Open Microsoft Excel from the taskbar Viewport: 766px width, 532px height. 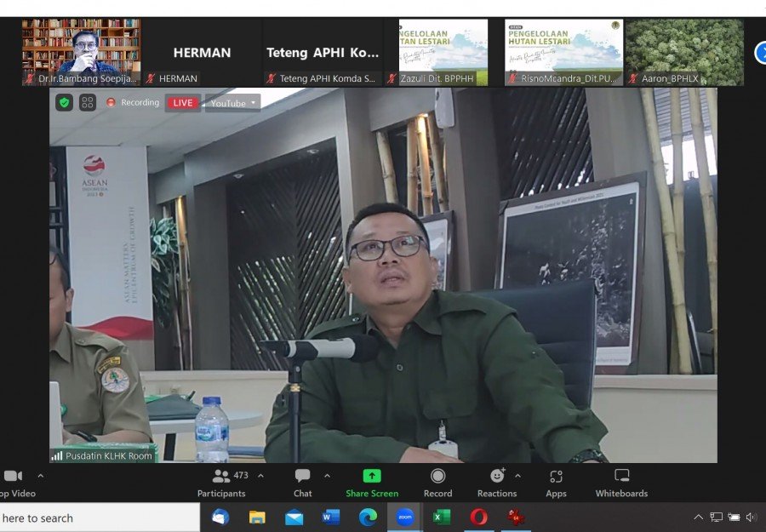[x=442, y=517]
